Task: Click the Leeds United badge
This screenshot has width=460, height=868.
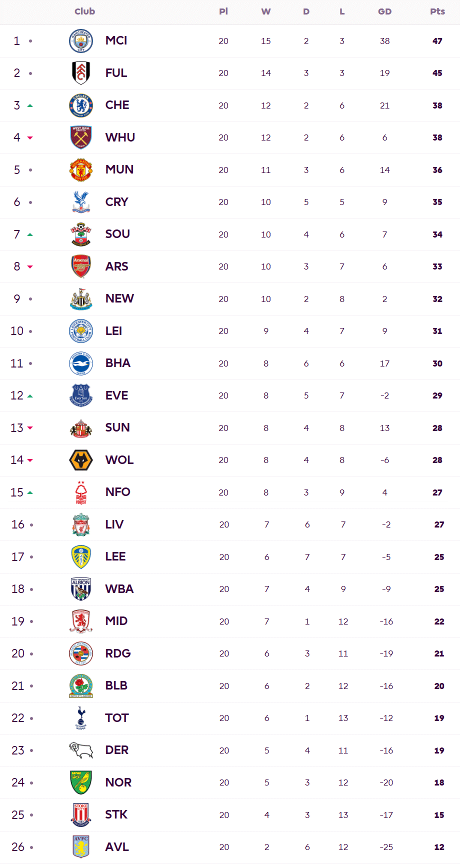Action: point(81,557)
